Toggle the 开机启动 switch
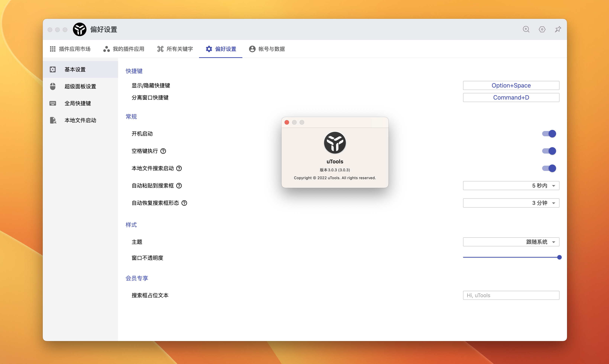This screenshot has height=364, width=609. coord(549,134)
